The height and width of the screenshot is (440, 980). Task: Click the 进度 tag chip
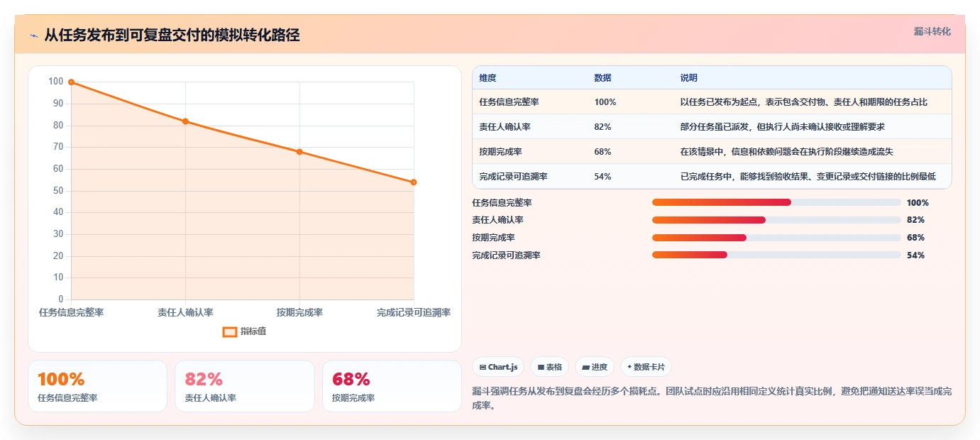click(x=594, y=367)
